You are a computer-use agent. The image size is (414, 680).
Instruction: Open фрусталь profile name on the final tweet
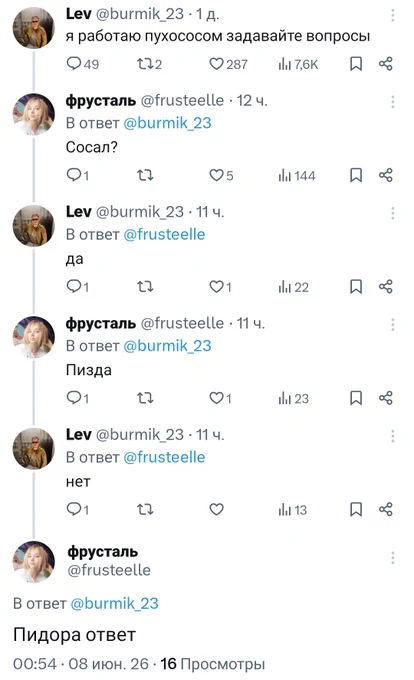pos(103,552)
